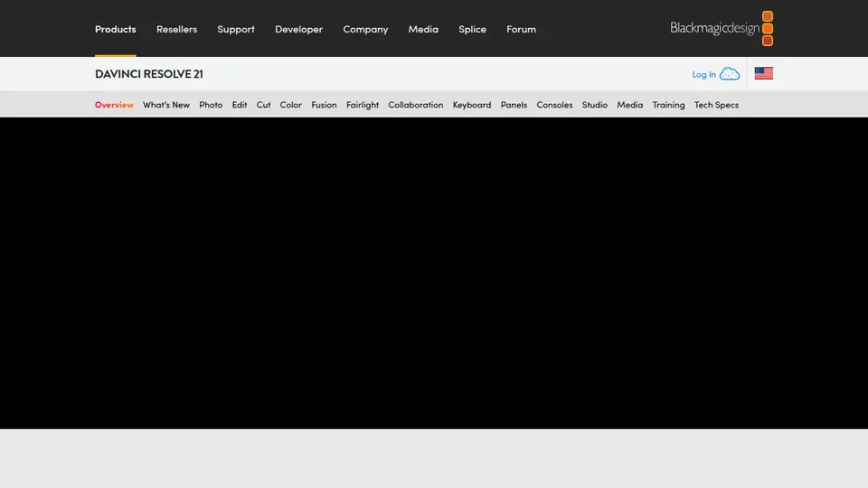Open the Products menu
Viewport: 868px width, 488px height.
click(x=115, y=29)
